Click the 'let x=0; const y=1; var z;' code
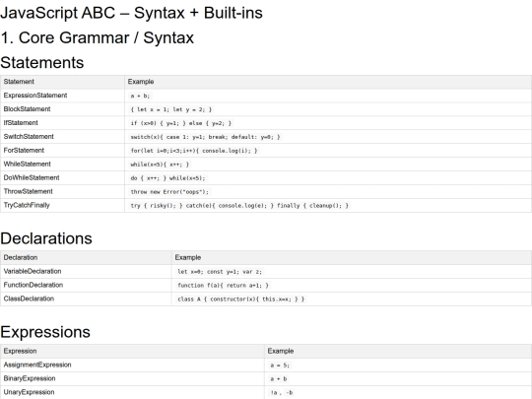 [x=220, y=272]
